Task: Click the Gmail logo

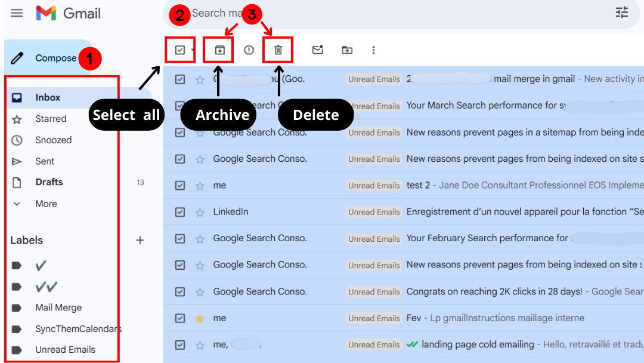Action: pos(68,13)
